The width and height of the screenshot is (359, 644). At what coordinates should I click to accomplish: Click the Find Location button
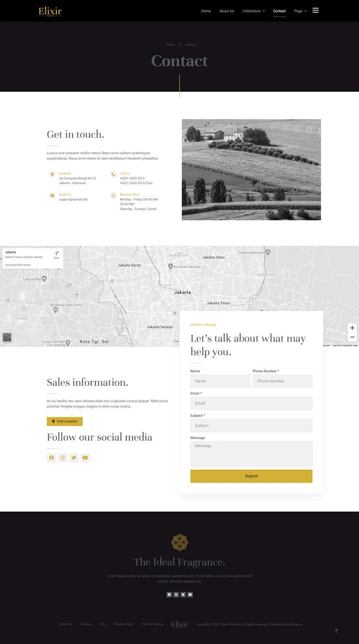click(x=65, y=421)
